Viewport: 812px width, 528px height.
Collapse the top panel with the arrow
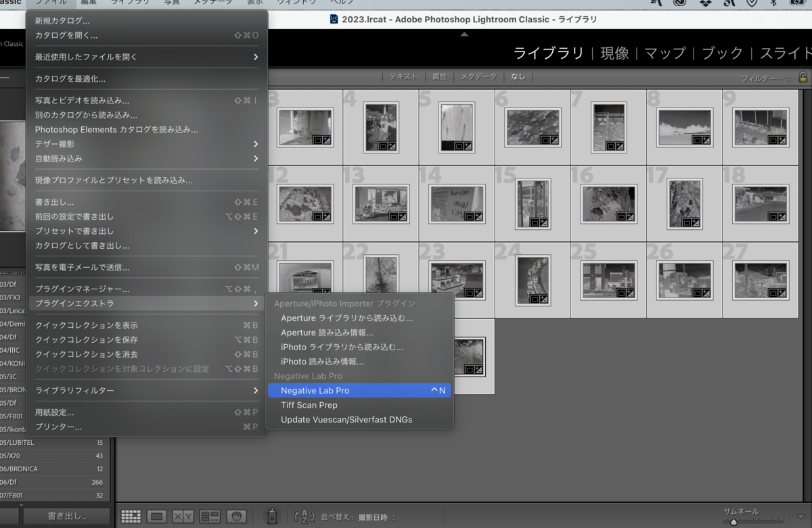tap(464, 34)
